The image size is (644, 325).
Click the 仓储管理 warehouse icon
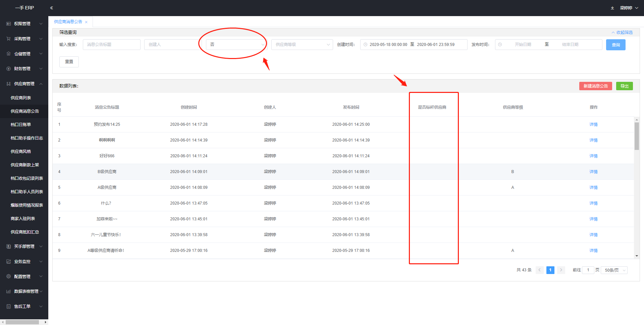click(x=9, y=54)
